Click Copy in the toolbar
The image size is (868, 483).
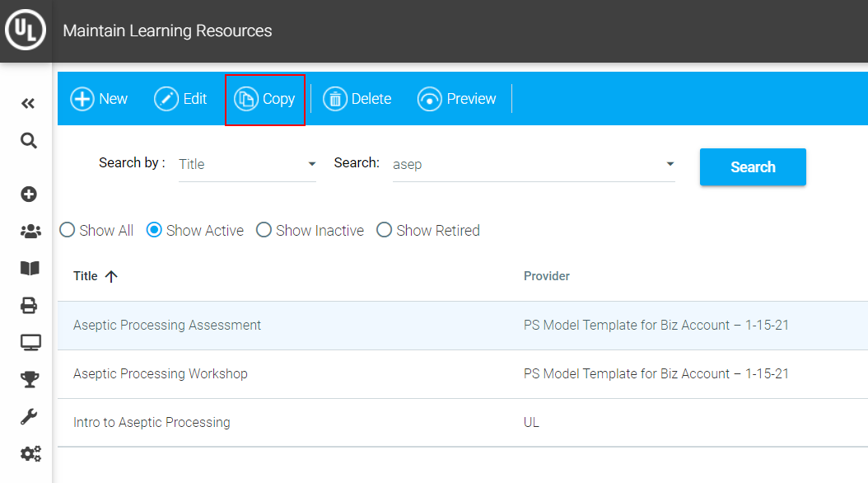click(x=265, y=100)
